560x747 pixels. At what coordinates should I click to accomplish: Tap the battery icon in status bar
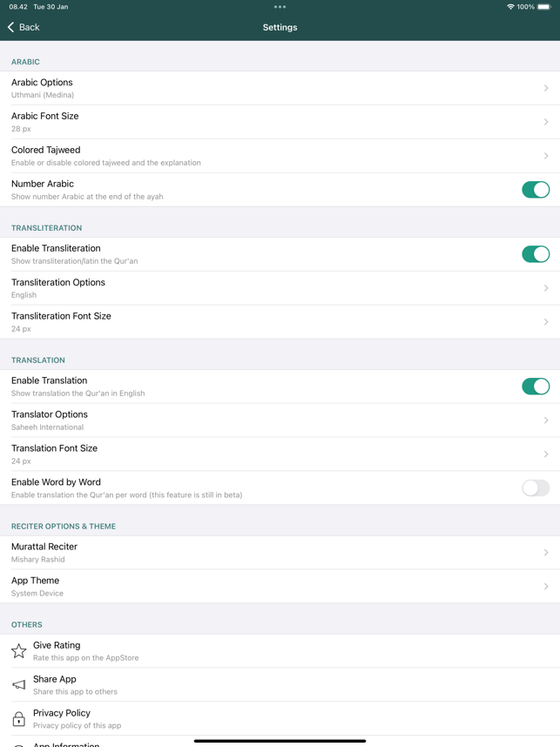click(544, 7)
